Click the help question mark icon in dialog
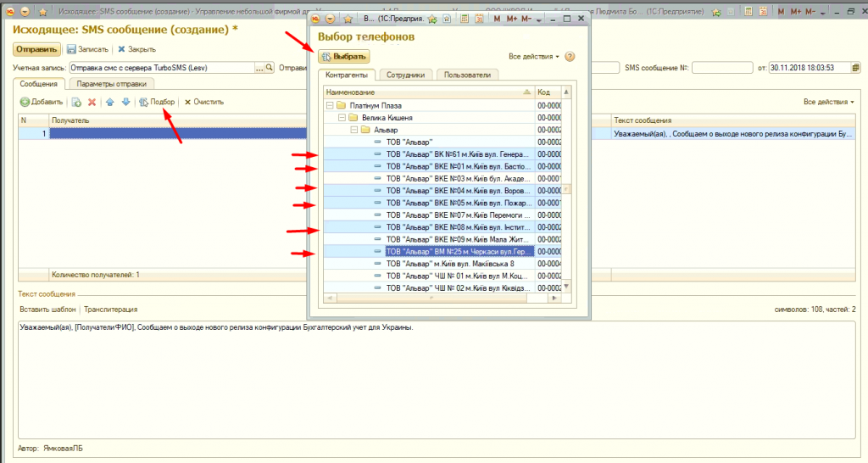This screenshot has width=868, height=463. [570, 57]
